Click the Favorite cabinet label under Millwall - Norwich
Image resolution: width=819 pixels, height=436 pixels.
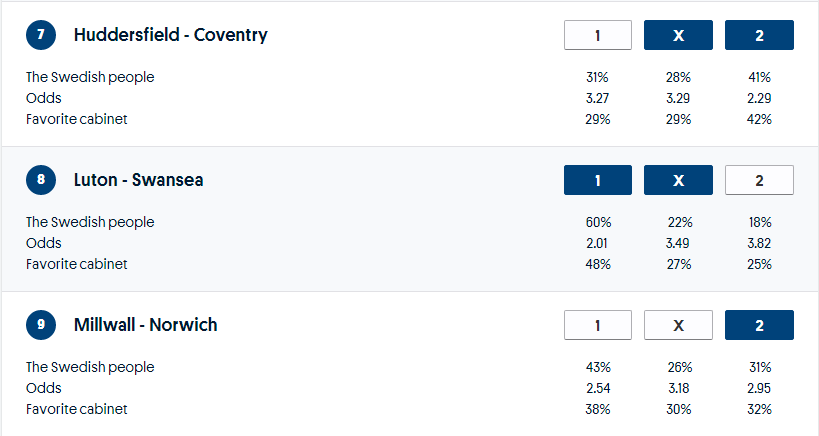(x=77, y=409)
